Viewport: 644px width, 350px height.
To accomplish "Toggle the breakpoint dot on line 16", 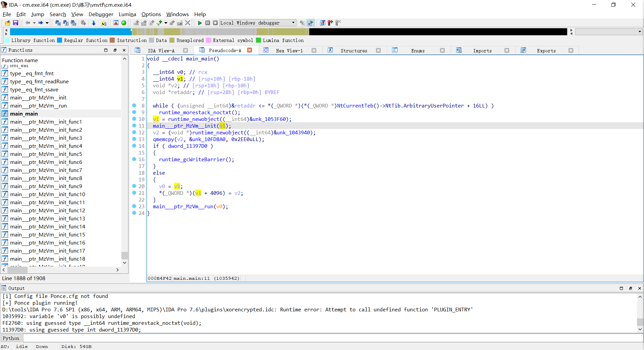I will point(134,159).
